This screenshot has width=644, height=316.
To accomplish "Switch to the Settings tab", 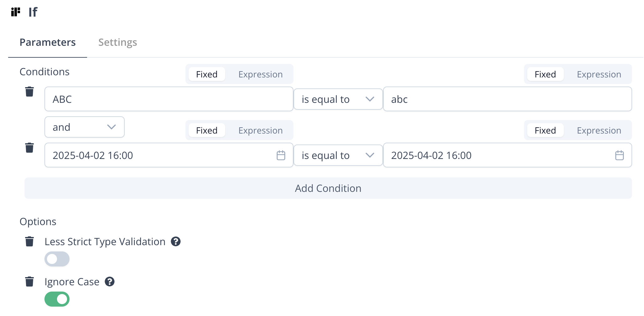I will (117, 42).
